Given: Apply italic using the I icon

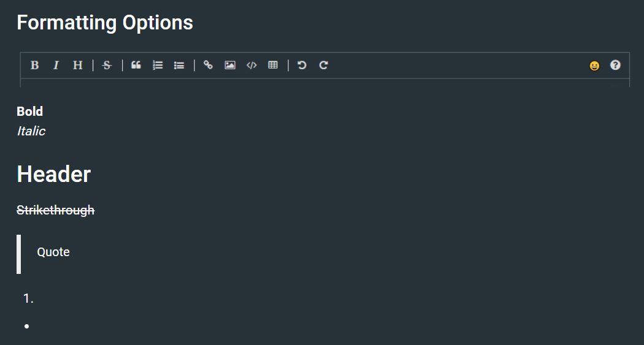Looking at the screenshot, I should (56, 65).
